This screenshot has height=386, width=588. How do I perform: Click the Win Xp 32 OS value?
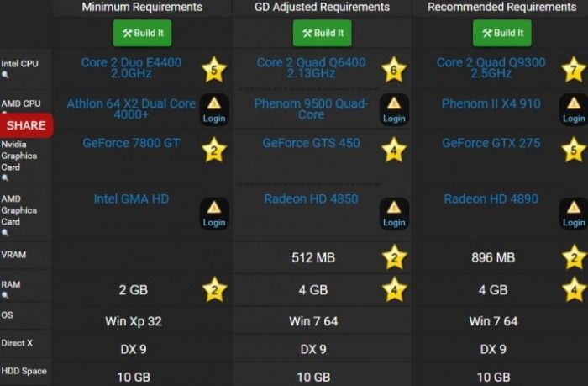click(134, 321)
